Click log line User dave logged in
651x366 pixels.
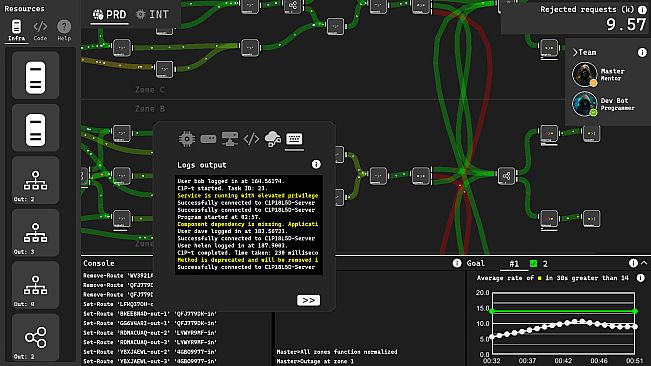click(232, 231)
